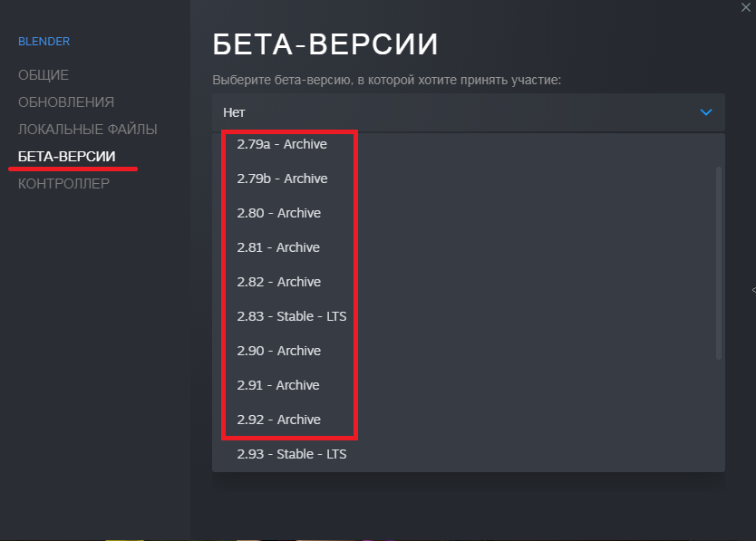This screenshot has width=756, height=541.
Task: Select 2.93 - Stable - LTS option
Action: pyautogui.click(x=292, y=454)
